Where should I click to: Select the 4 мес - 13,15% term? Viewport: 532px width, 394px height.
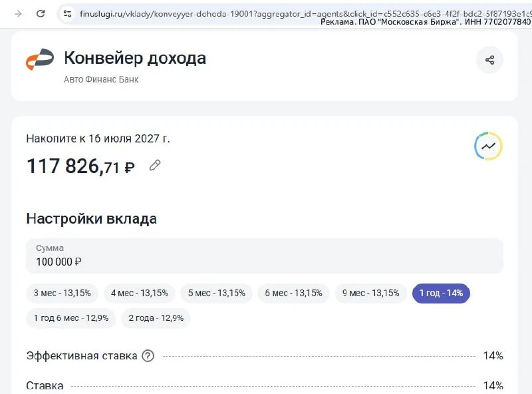pos(140,293)
